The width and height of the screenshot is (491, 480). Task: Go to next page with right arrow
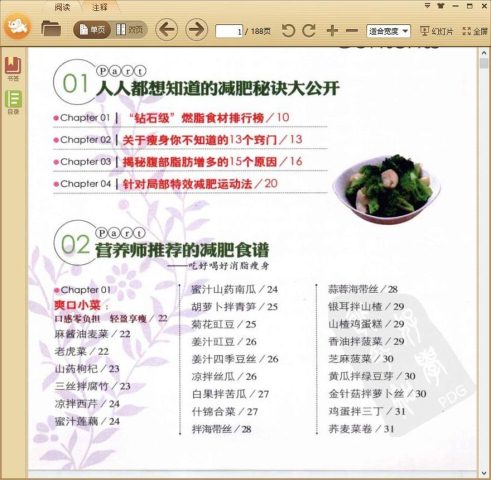click(196, 30)
